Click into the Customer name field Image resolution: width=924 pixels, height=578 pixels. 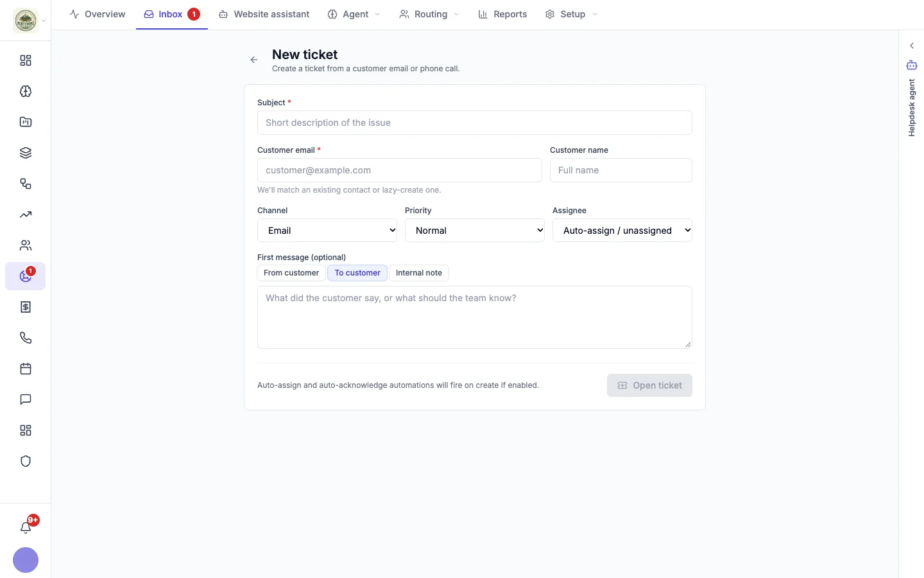coord(621,170)
